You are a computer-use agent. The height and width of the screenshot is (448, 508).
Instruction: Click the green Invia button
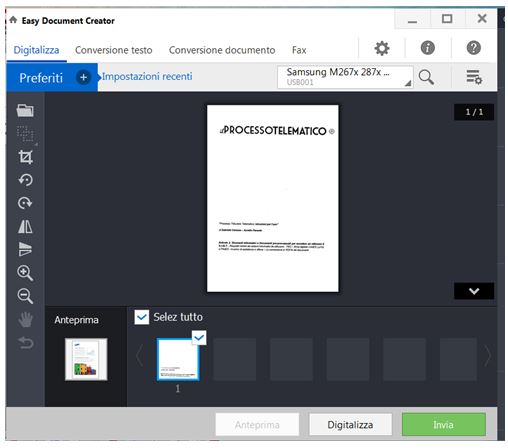pos(444,424)
